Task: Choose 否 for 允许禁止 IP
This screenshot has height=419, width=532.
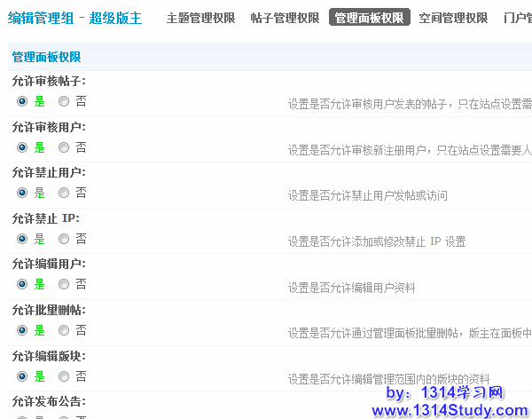Action: click(64, 239)
